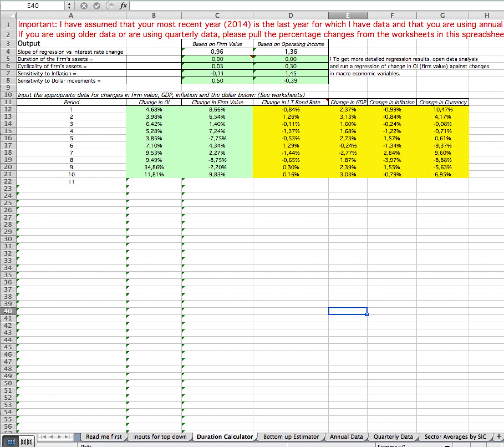Select column F header
Screen dimensions: 504x447
392,15
